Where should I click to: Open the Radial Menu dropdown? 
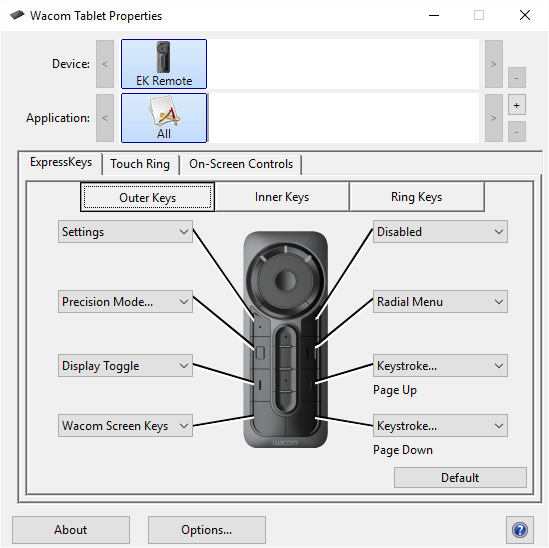(440, 301)
